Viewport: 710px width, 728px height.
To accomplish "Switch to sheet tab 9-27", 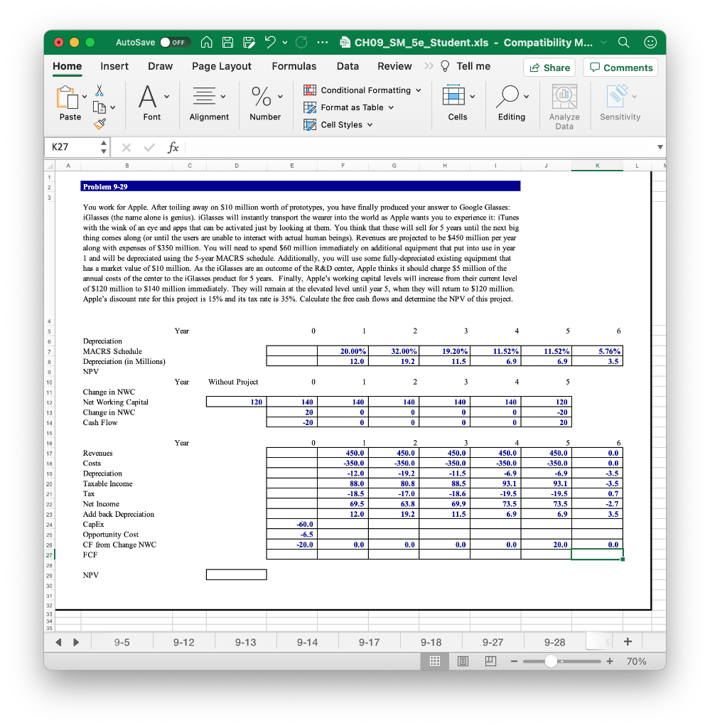I will 493,642.
